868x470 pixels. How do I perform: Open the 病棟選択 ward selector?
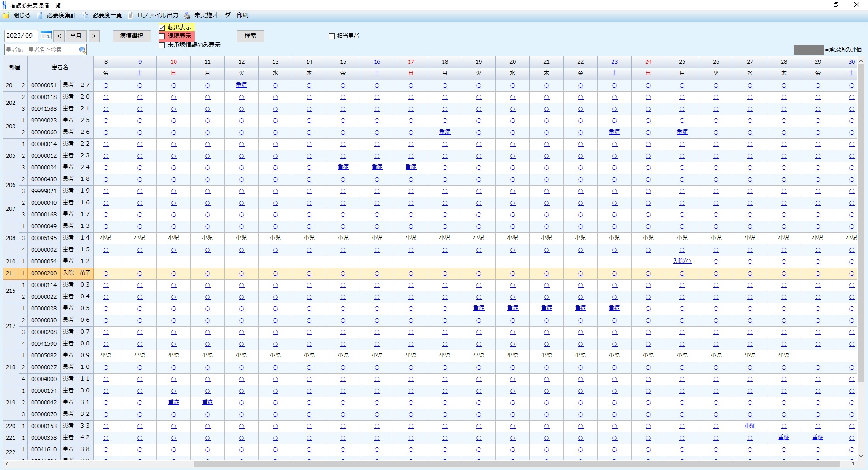point(132,36)
